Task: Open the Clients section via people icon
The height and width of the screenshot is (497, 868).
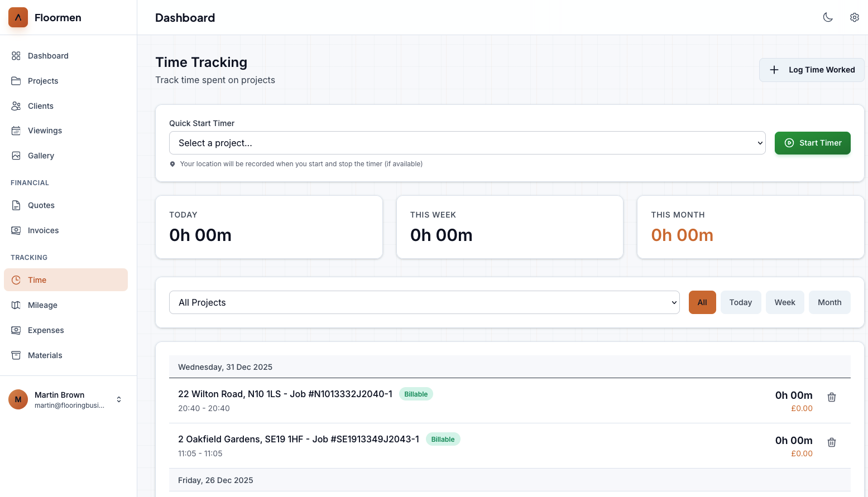Action: point(17,106)
